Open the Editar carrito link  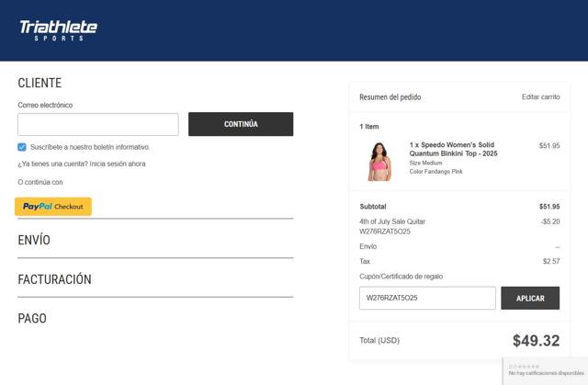pyautogui.click(x=541, y=96)
